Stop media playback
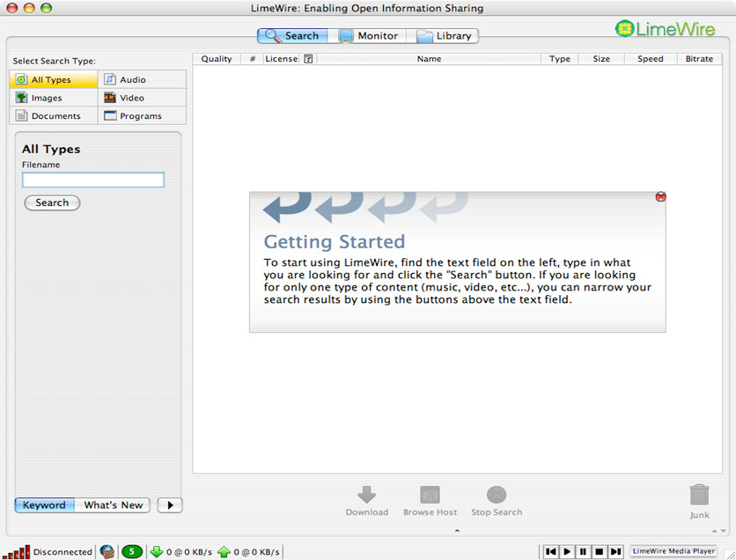Image resolution: width=736 pixels, height=560 pixels. pos(599,551)
